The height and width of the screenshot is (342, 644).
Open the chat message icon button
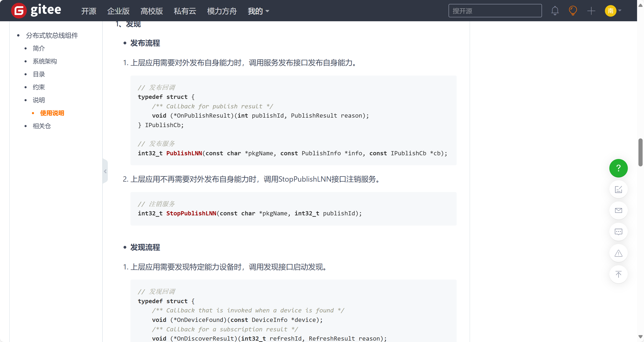coord(618,232)
